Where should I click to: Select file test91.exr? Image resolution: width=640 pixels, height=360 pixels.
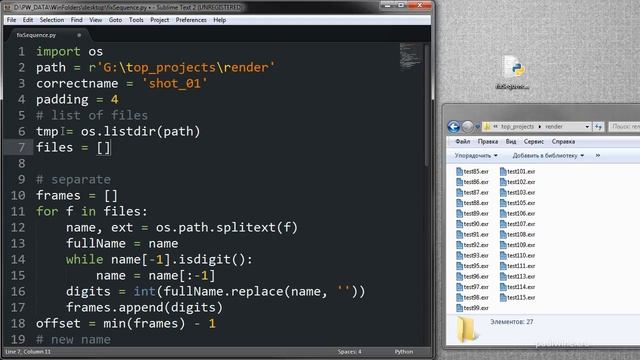pyautogui.click(x=472, y=235)
